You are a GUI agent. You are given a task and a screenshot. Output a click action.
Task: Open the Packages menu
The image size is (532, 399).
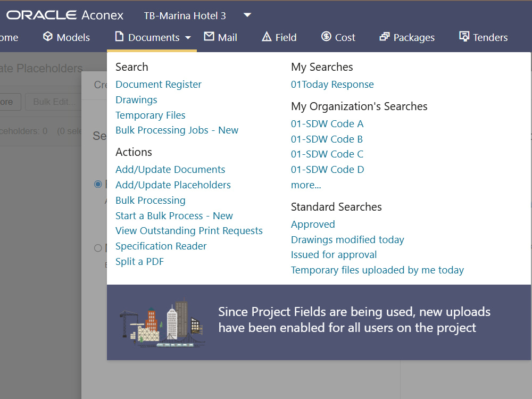click(x=407, y=37)
